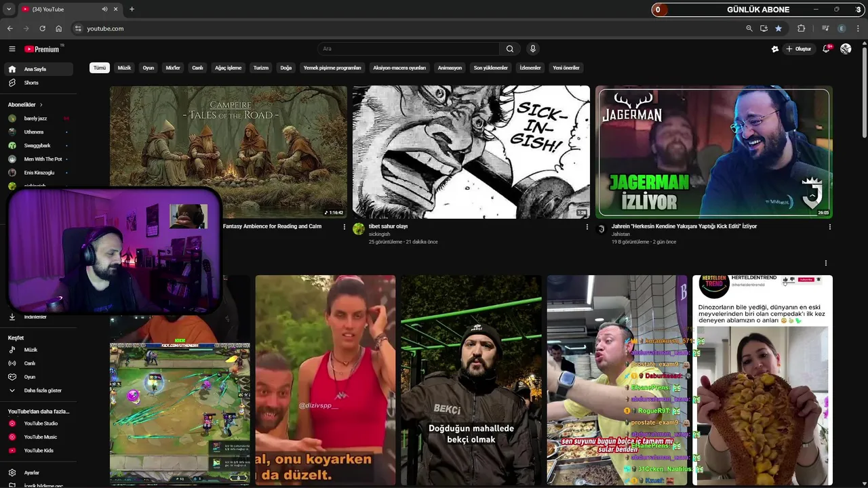Open the tab search dropdown arrow
Viewport: 868px width, 488px height.
click(9, 9)
